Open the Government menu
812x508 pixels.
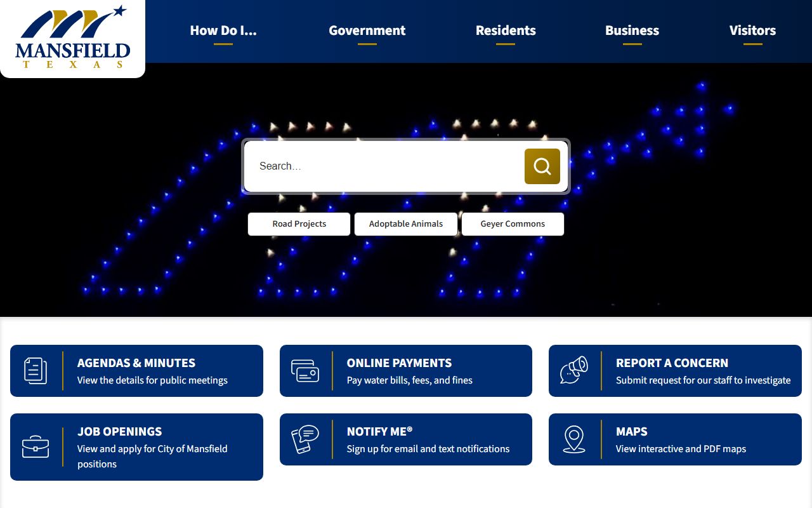[x=367, y=30]
